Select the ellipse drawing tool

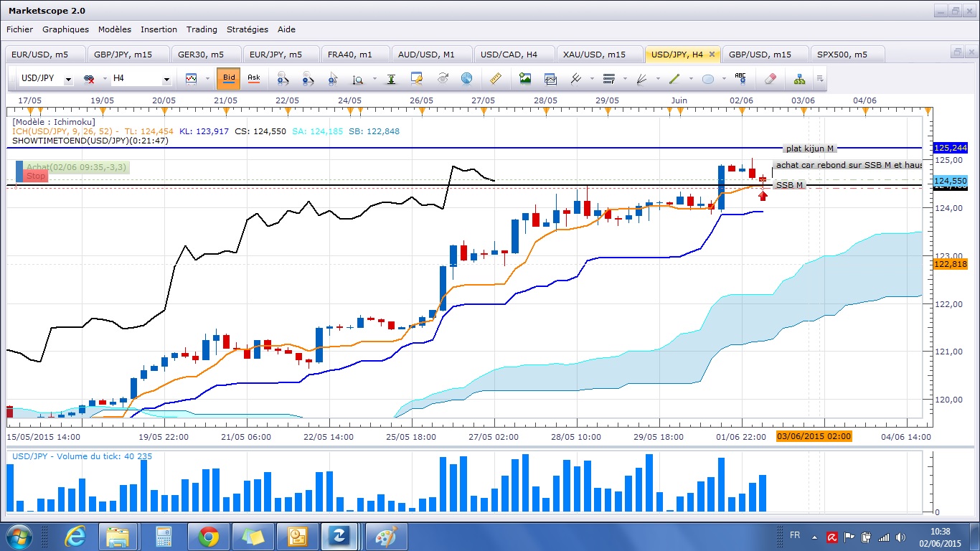(707, 79)
